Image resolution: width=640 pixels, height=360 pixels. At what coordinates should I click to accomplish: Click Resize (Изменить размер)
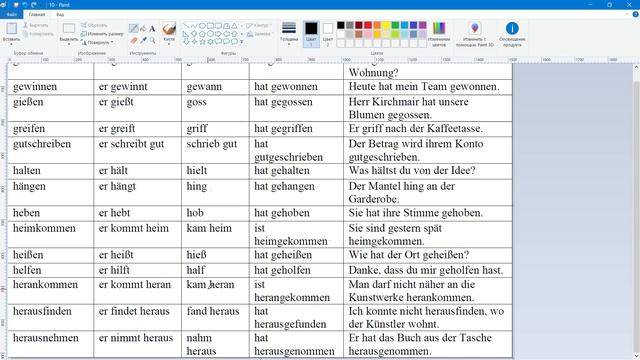(x=102, y=34)
